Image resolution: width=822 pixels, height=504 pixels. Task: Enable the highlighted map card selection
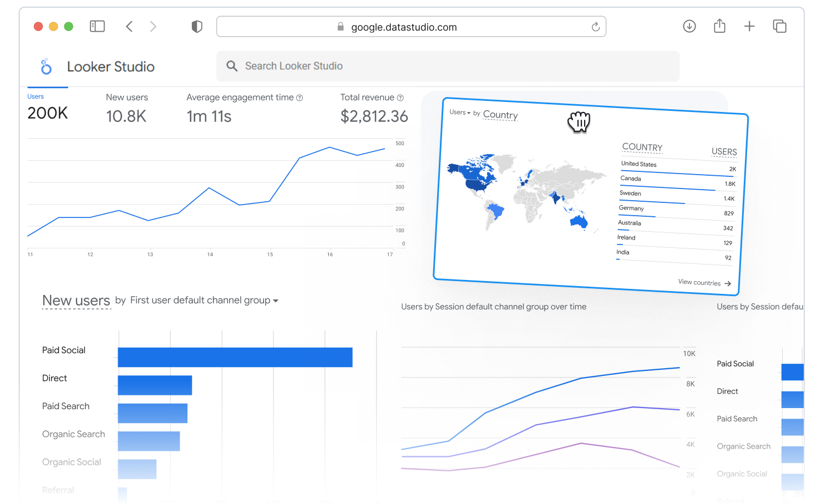pyautogui.click(x=588, y=194)
